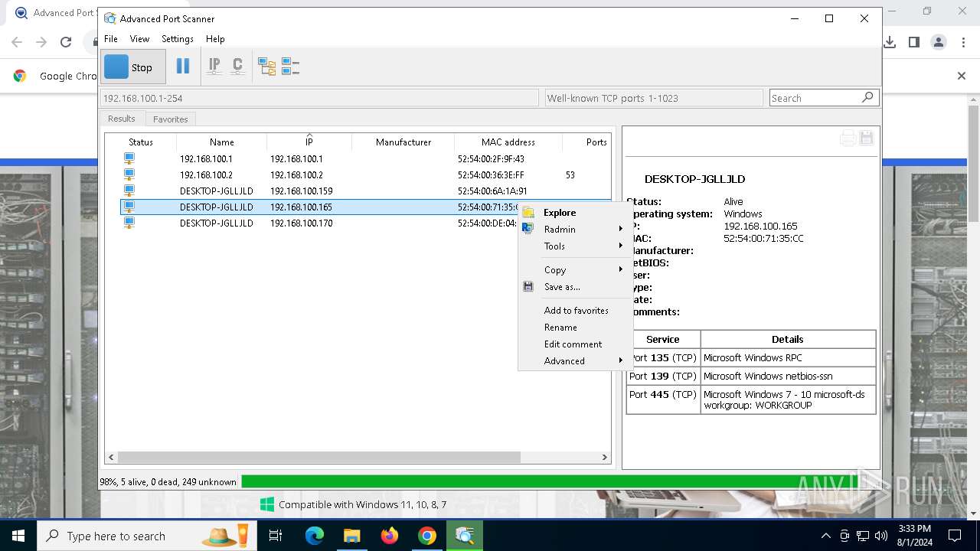Click computer icon for 192.168.100.170 row
Image resolution: width=980 pixels, height=551 pixels.
[129, 223]
